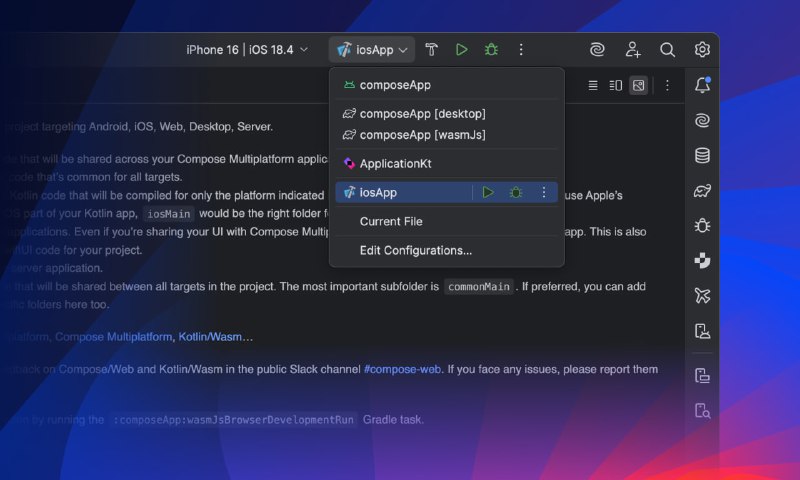Open the bug tool window in the right sidebar

[x=703, y=225]
